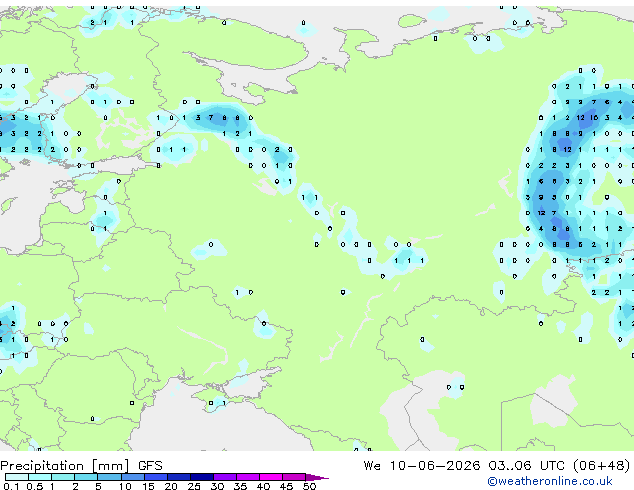Click the 0.1–0.5 mm legend color box
The height and width of the screenshot is (490, 634).
pos(17,477)
